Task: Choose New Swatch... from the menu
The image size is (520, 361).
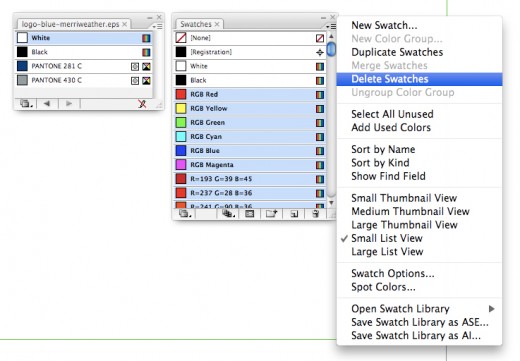Action: click(384, 25)
